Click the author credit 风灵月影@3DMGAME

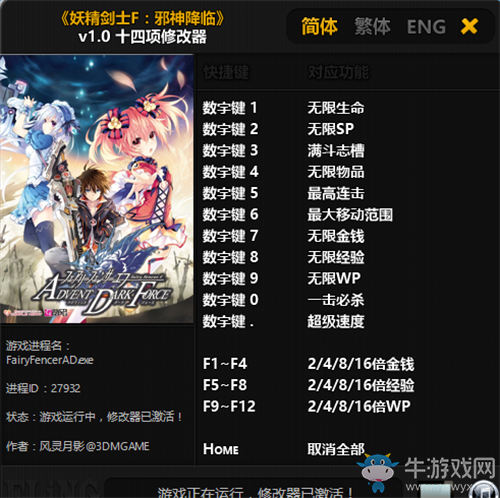[x=94, y=446]
